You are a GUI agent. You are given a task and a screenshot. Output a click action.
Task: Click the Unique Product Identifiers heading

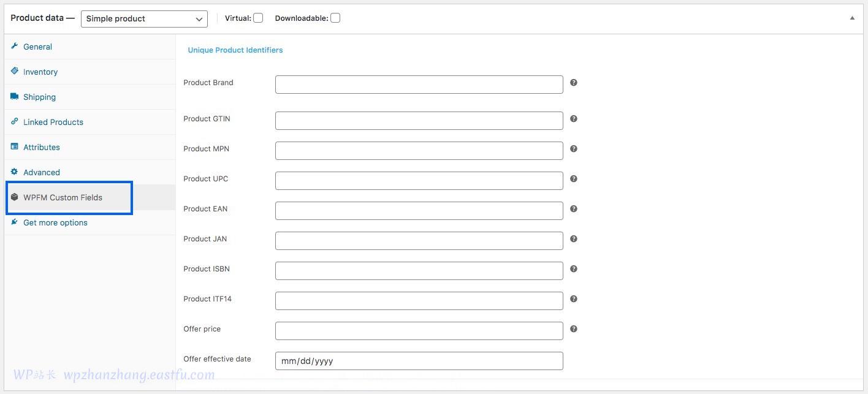[235, 50]
